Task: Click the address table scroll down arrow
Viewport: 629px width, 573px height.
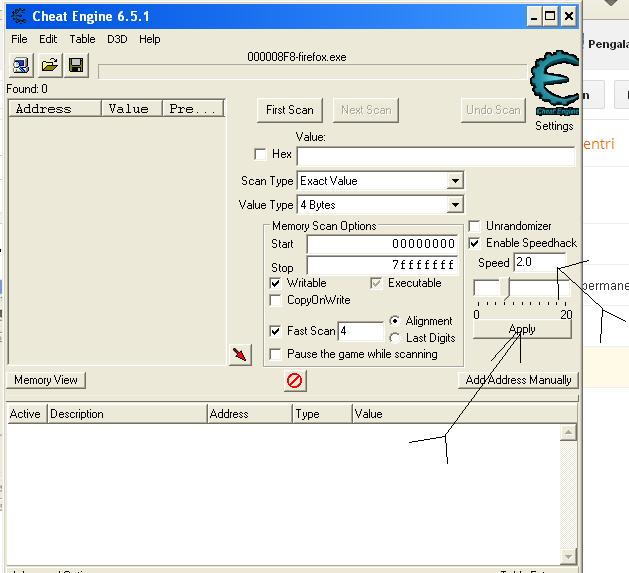Action: pos(568,556)
